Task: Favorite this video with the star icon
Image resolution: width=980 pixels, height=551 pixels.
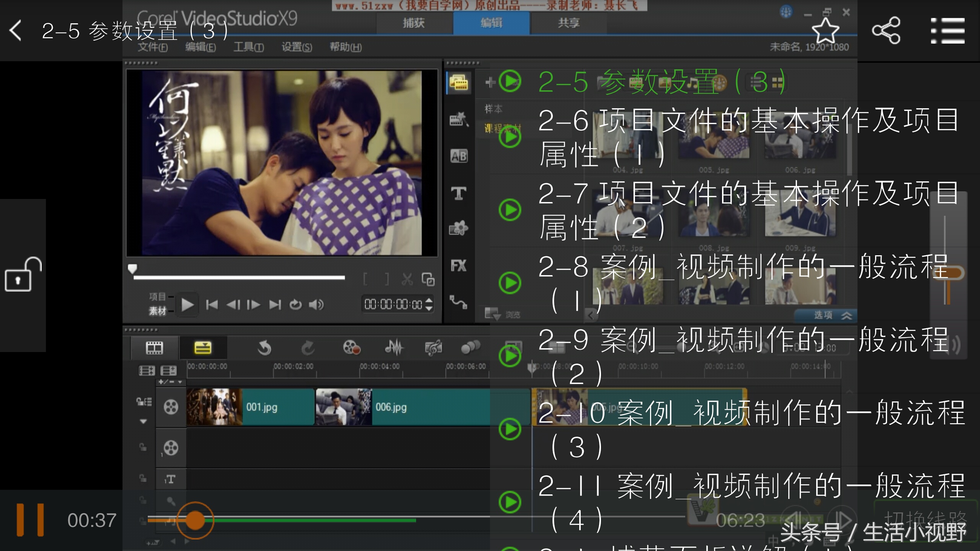Action: click(x=825, y=31)
